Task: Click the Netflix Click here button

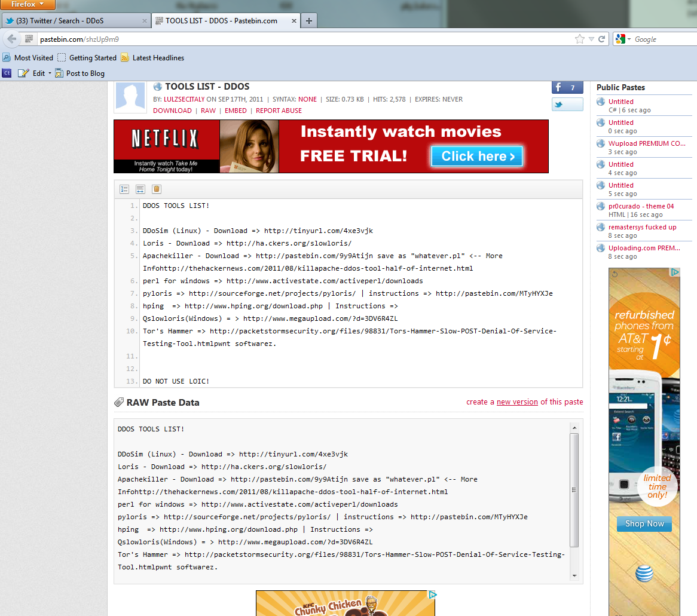Action: click(x=477, y=157)
